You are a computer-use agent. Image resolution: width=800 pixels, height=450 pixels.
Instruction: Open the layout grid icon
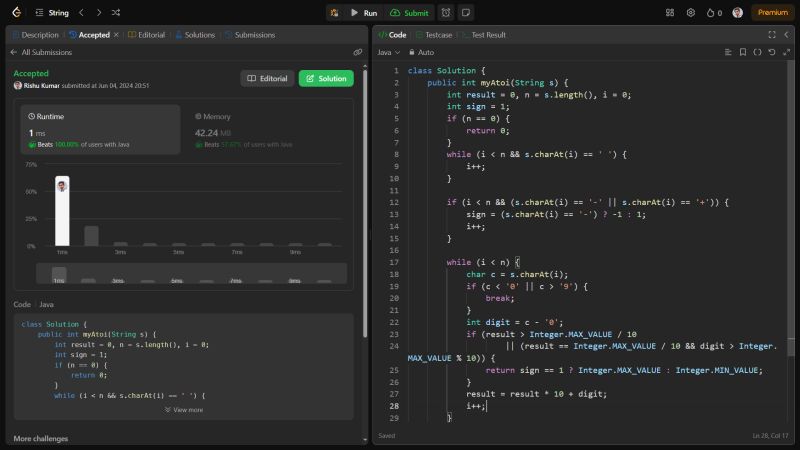tap(669, 13)
